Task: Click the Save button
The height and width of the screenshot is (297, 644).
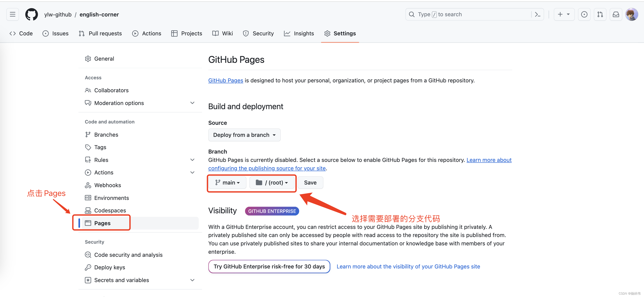Action: [310, 183]
